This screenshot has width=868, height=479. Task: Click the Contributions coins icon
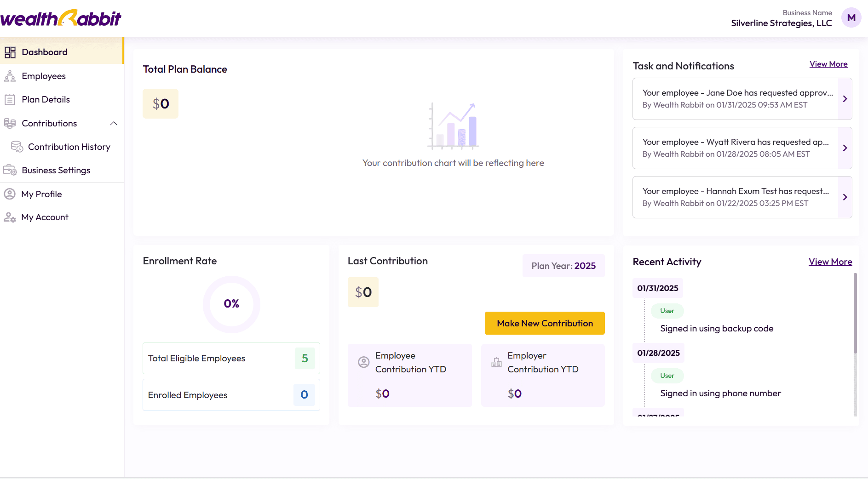pyautogui.click(x=10, y=123)
